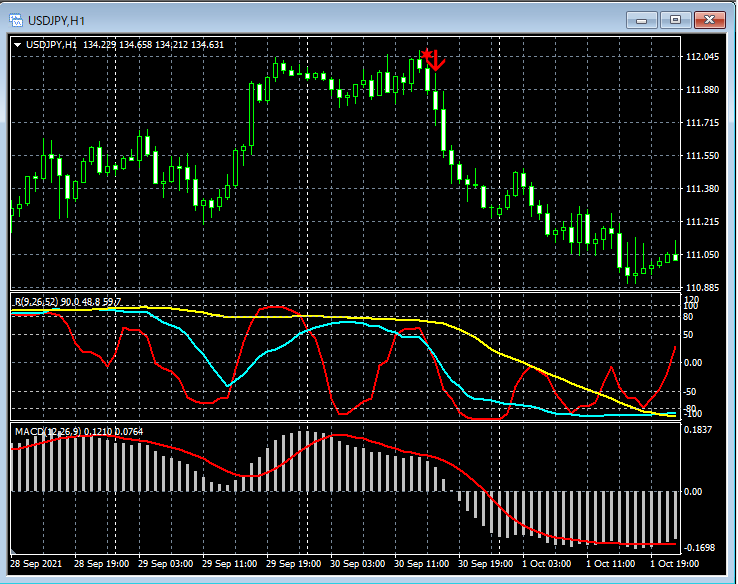Click the -0.1698 MACD scale minimum label

(x=699, y=548)
